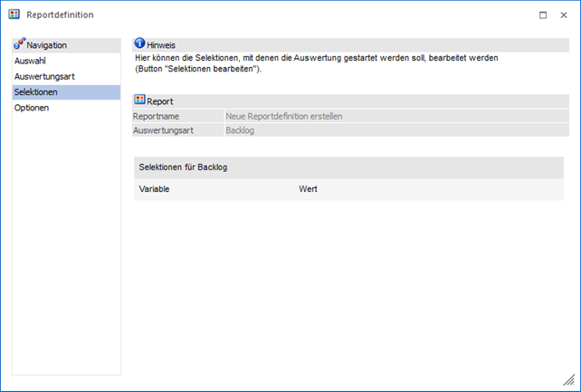The height and width of the screenshot is (392, 581).
Task: Click the Hinweis section header text
Action: pyautogui.click(x=162, y=45)
